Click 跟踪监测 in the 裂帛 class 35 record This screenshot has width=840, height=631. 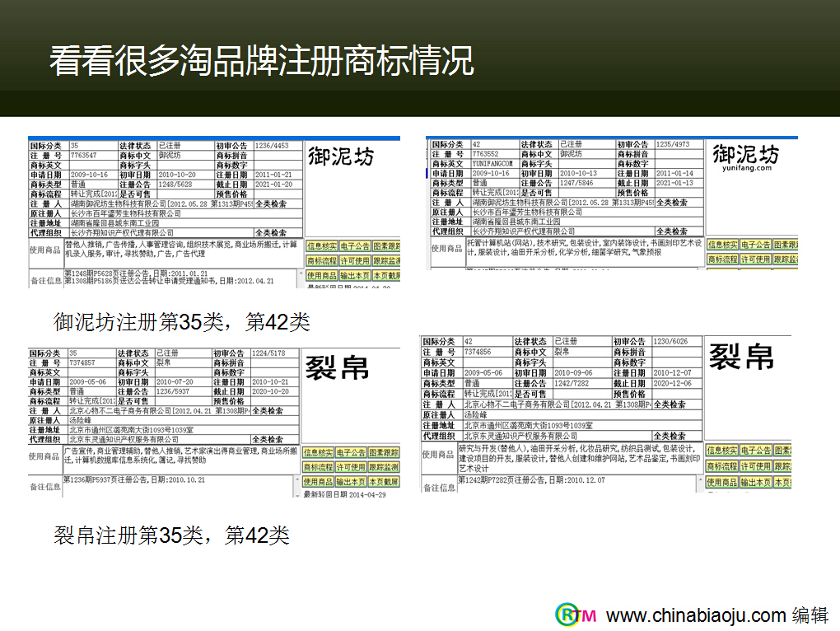(384, 467)
